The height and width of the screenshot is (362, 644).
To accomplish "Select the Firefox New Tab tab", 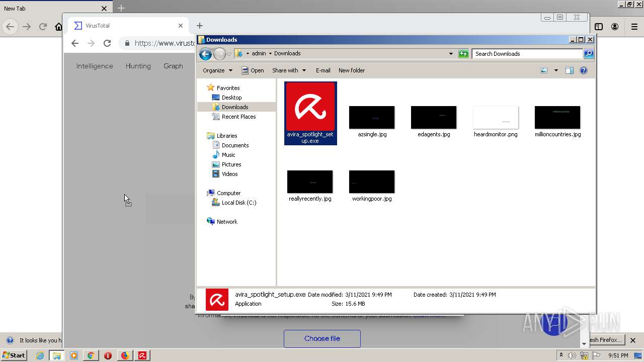I will point(55,9).
